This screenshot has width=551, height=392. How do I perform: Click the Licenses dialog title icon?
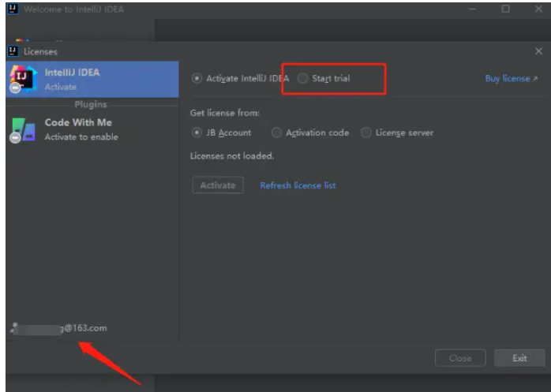pyautogui.click(x=13, y=51)
